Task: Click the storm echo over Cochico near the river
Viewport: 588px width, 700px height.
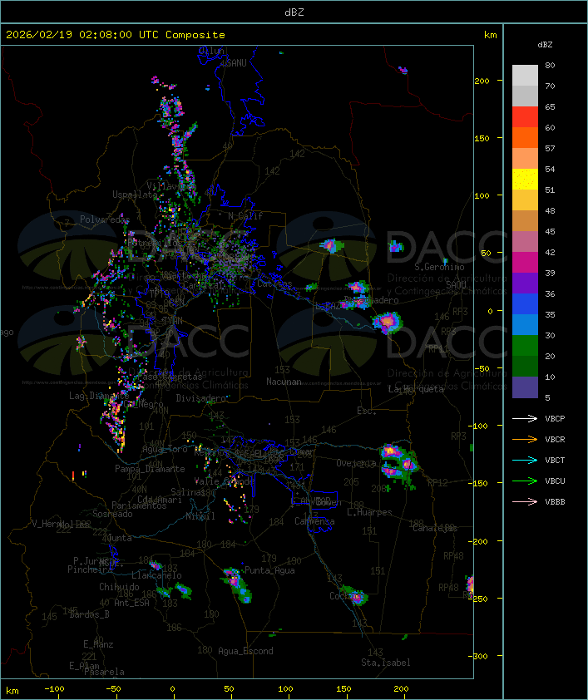Action: 355,595
